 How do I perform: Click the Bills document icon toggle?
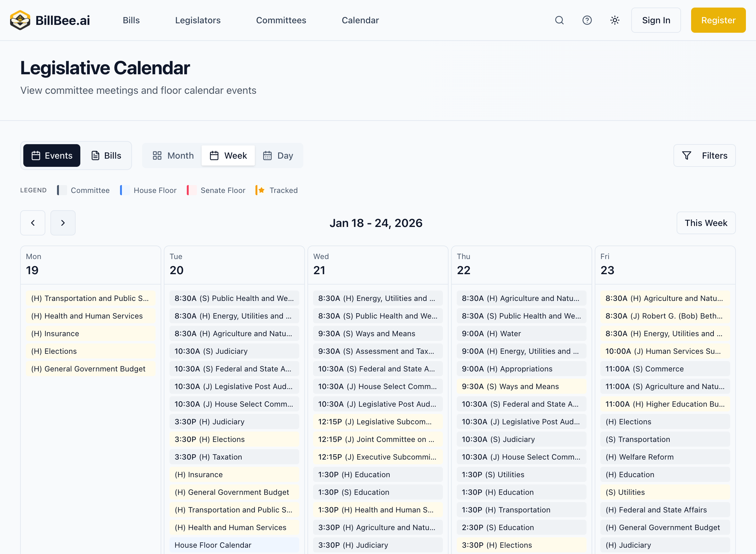pos(95,155)
